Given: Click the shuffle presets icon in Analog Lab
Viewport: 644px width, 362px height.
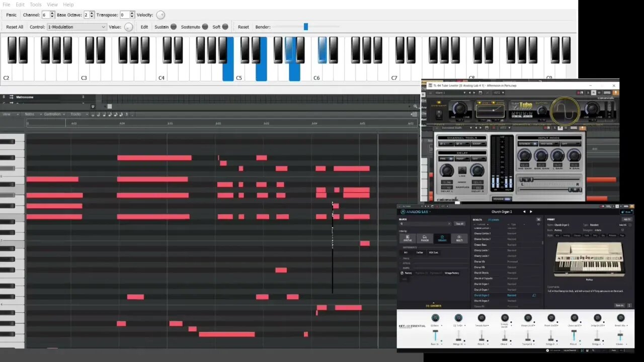Looking at the screenshot, I should pyautogui.click(x=538, y=219).
